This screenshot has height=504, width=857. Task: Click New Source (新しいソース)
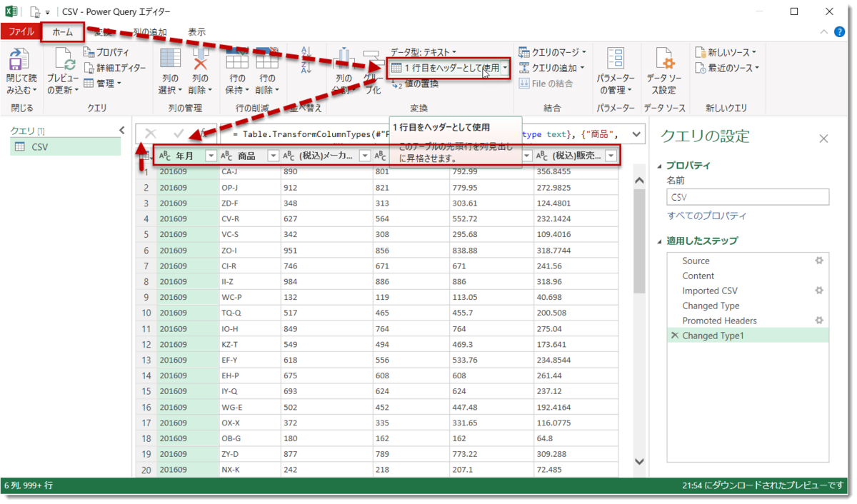coord(725,52)
